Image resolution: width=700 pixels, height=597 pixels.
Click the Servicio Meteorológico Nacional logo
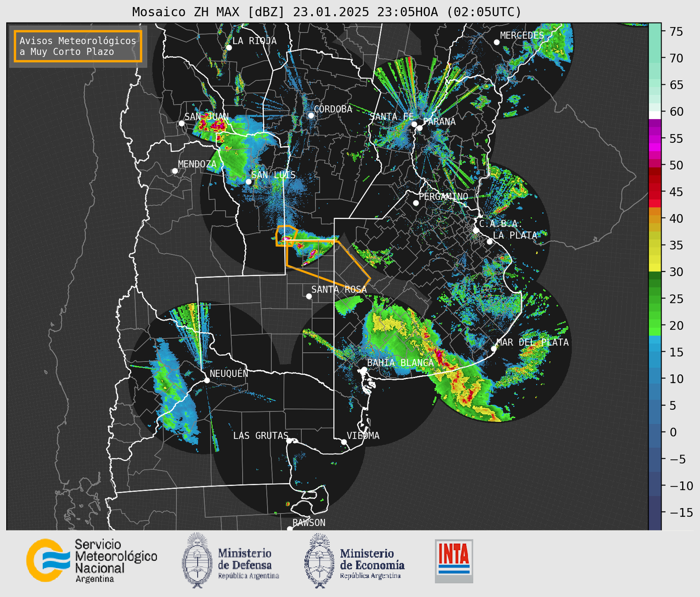[x=92, y=561]
